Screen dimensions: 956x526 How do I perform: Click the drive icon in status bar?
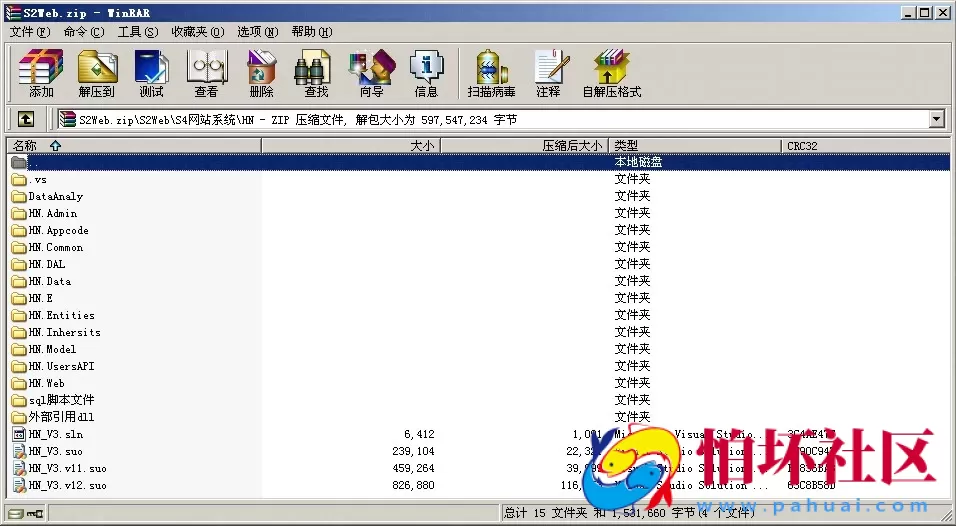pos(16,513)
